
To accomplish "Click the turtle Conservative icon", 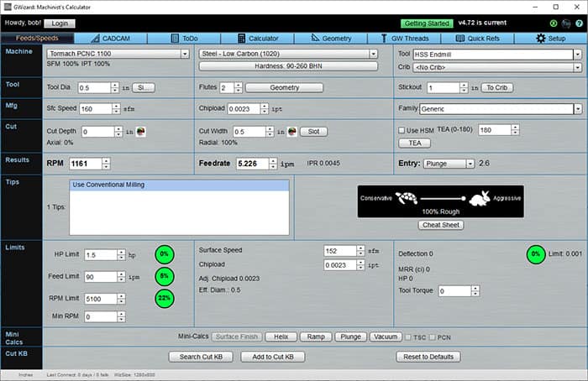I will tap(406, 198).
